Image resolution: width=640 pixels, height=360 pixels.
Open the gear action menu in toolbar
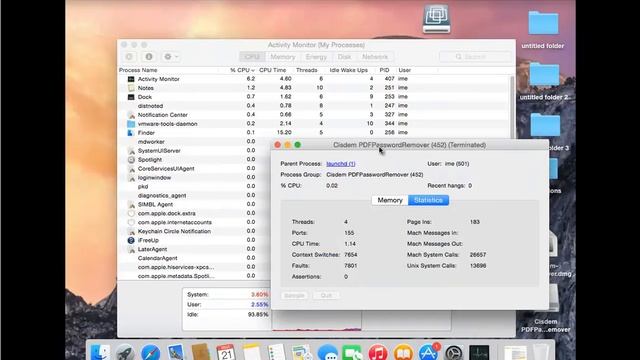coord(171,57)
